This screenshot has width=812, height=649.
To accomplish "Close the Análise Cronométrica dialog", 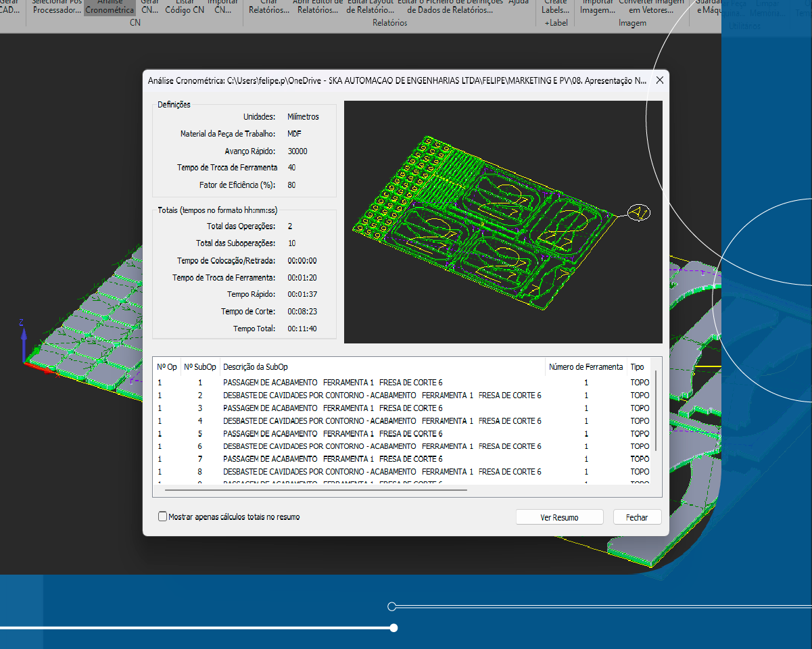I will click(x=660, y=80).
